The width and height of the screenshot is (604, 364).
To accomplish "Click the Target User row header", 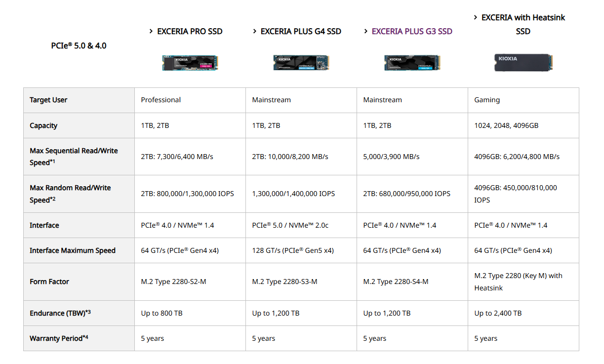I will point(48,100).
